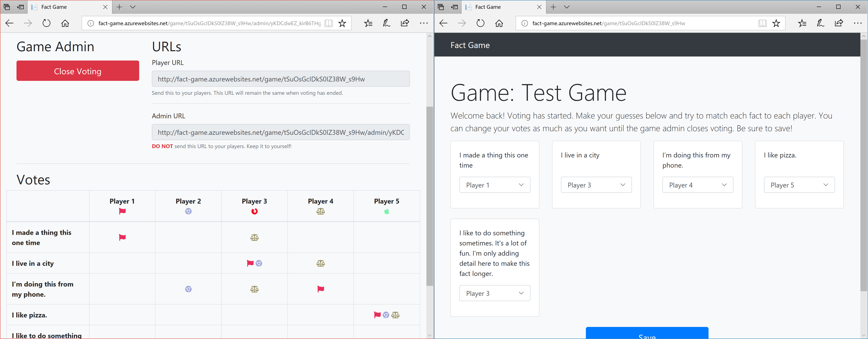Add the right browser page to favorites

[x=776, y=23]
